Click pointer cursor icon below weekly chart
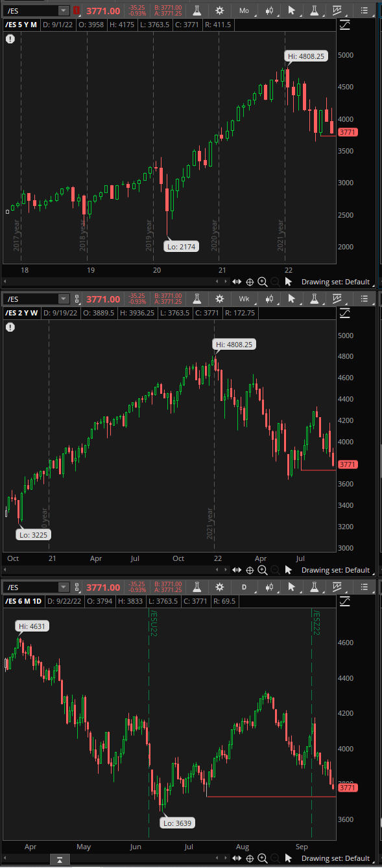Image resolution: width=382 pixels, height=868 pixels. [289, 570]
